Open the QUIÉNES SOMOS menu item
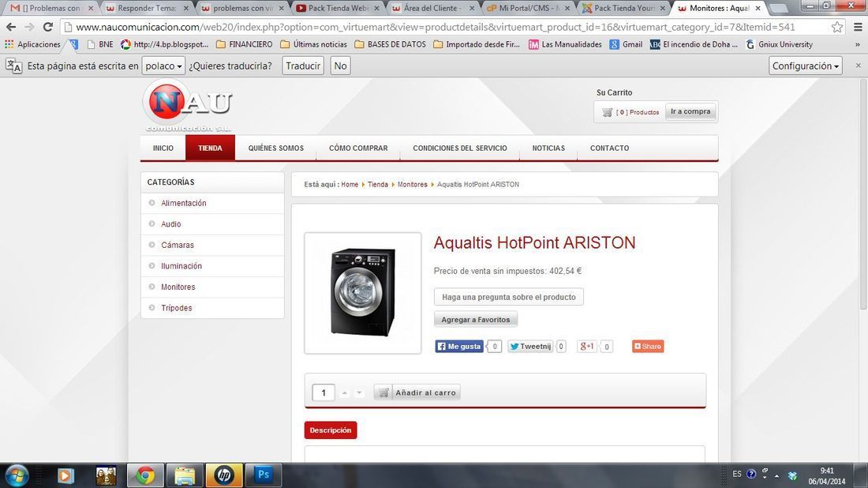Screen dimensions: 868x488 click(275, 148)
